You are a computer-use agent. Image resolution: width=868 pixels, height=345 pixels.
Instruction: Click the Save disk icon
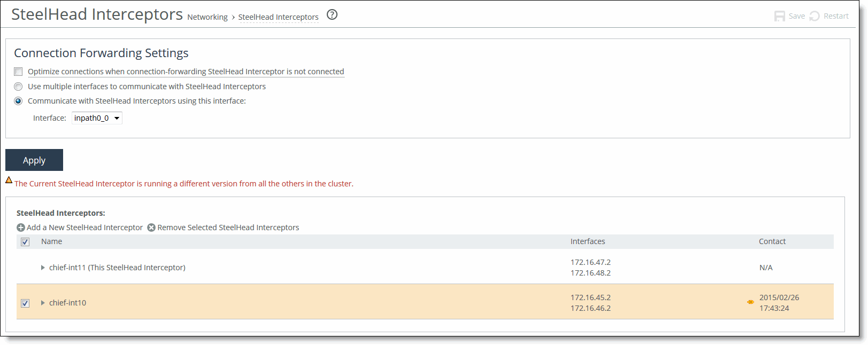(780, 16)
